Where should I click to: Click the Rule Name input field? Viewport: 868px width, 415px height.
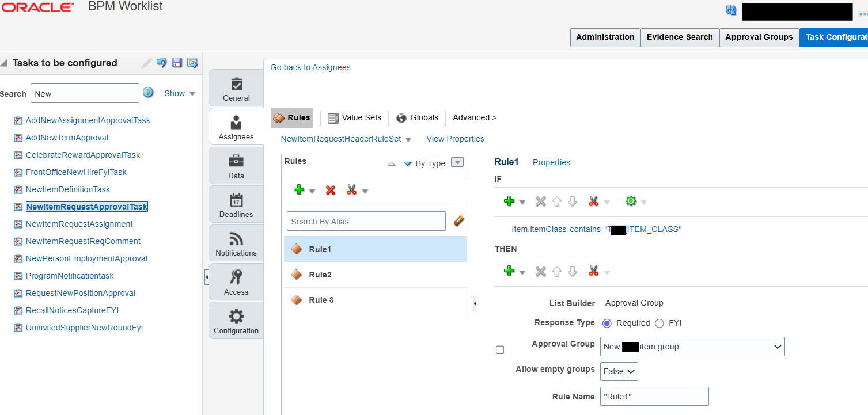coord(654,397)
